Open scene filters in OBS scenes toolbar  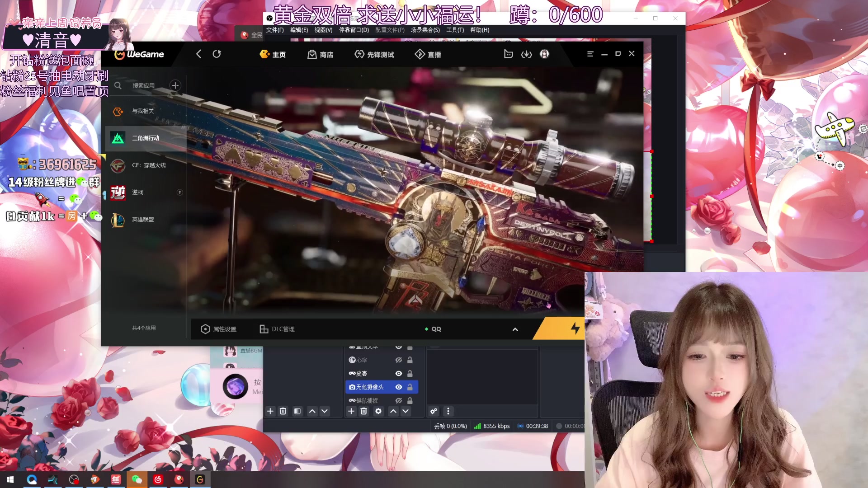pyautogui.click(x=297, y=411)
